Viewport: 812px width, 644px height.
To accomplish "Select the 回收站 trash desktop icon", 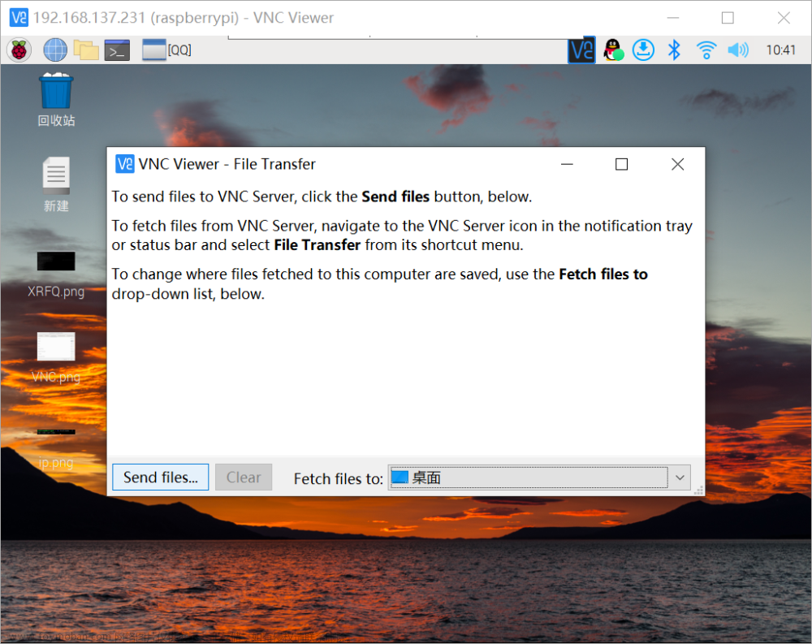I will (x=56, y=99).
